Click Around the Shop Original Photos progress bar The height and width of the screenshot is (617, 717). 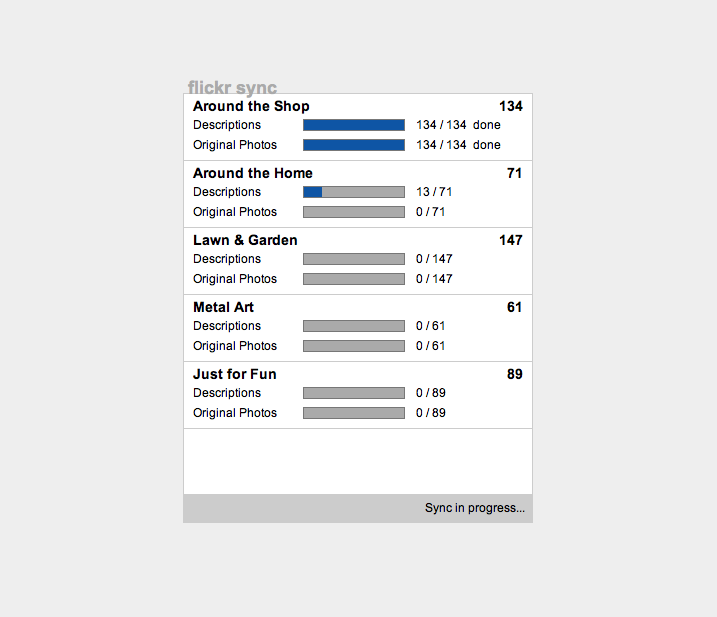pos(354,145)
